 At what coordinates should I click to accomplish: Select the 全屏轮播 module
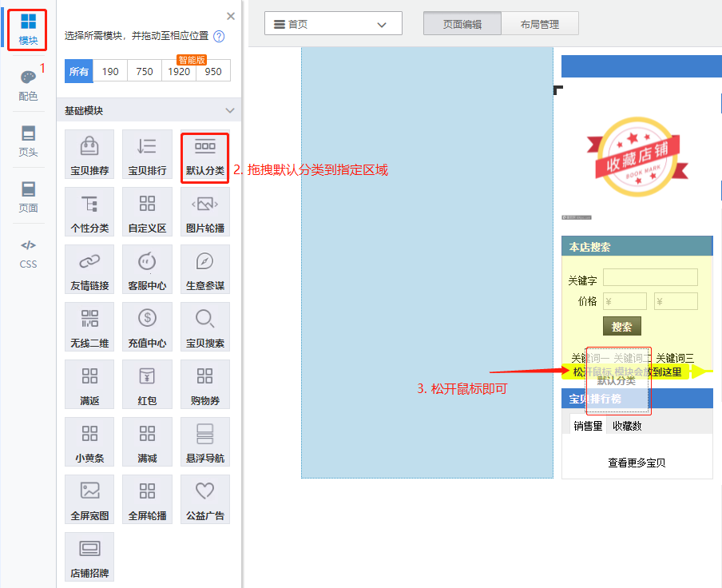coord(147,499)
